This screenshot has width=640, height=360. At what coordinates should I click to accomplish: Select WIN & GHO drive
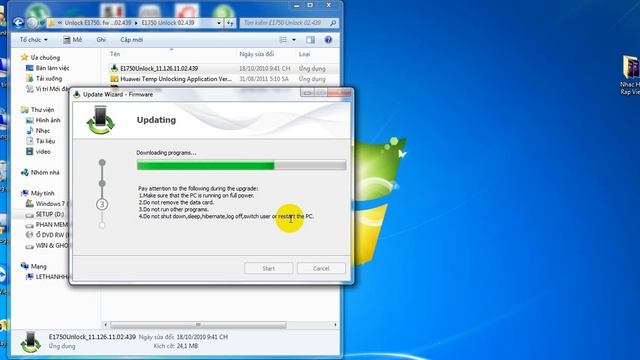pyautogui.click(x=48, y=245)
